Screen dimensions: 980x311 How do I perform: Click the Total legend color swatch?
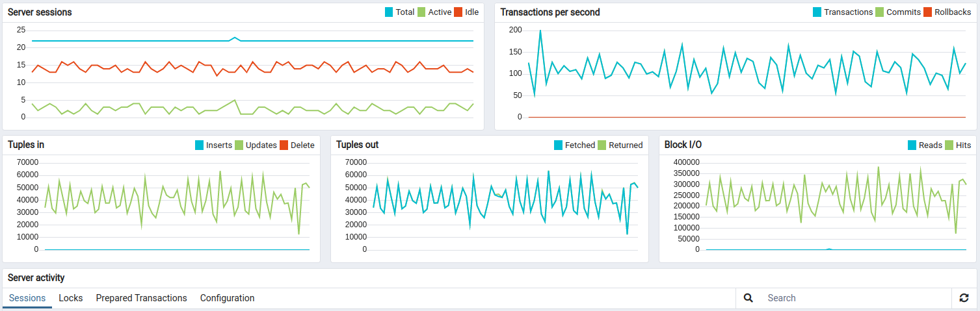pyautogui.click(x=388, y=12)
